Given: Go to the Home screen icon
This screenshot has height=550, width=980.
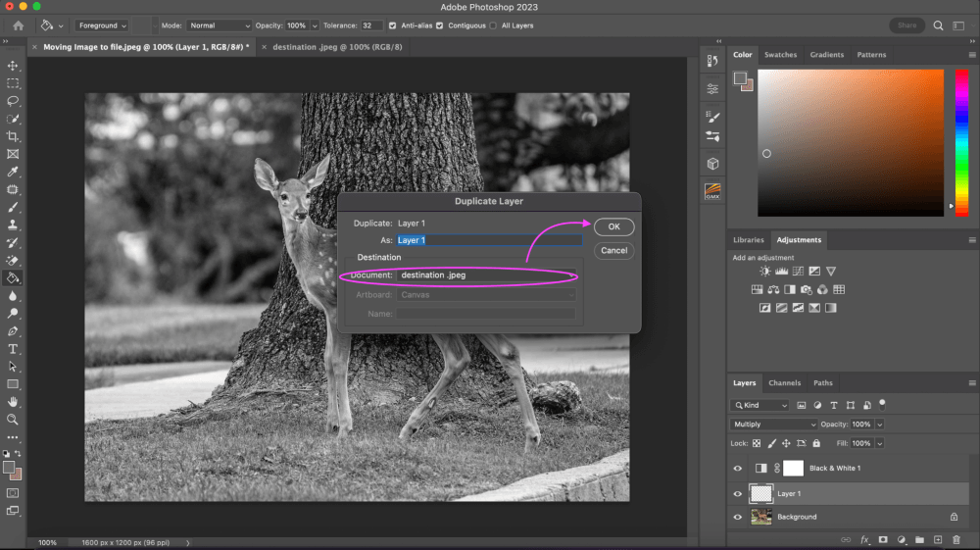Looking at the screenshot, I should 18,25.
